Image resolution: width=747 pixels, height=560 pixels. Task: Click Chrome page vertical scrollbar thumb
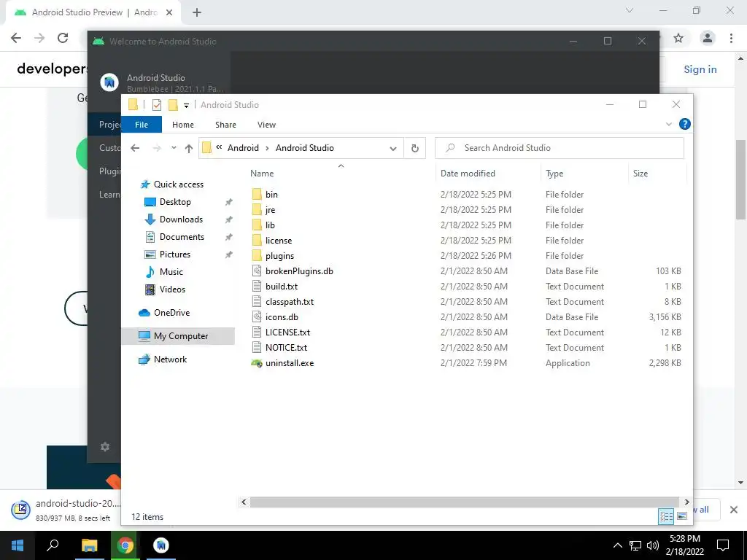(x=740, y=180)
